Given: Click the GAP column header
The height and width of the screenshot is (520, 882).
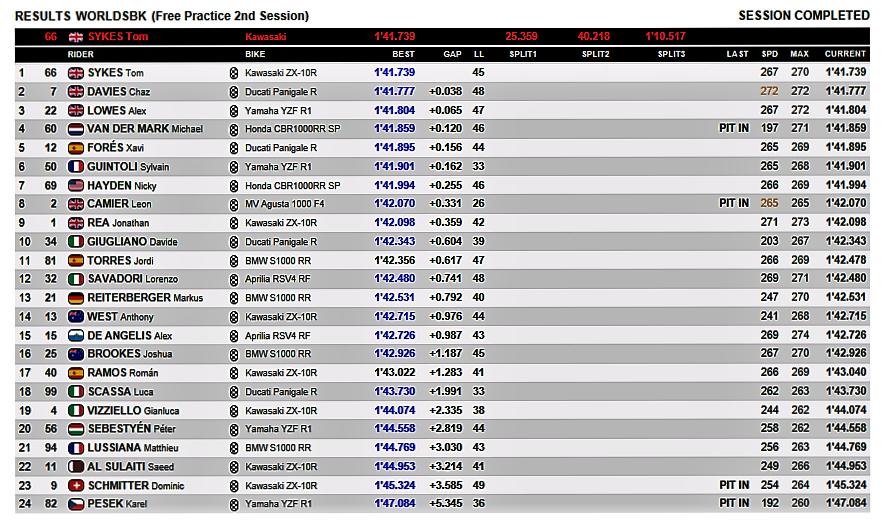Looking at the screenshot, I should point(452,55).
